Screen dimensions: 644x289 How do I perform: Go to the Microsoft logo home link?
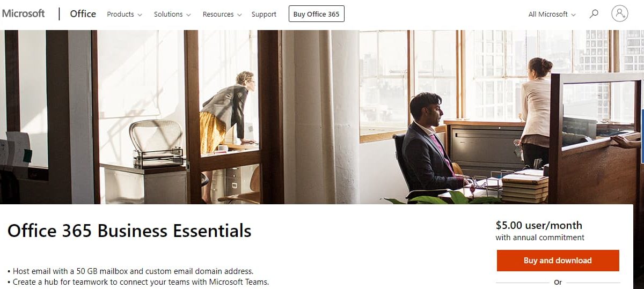coord(24,13)
